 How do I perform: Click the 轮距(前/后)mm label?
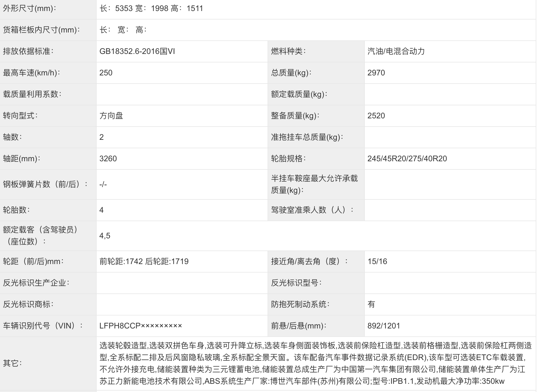[33, 262]
